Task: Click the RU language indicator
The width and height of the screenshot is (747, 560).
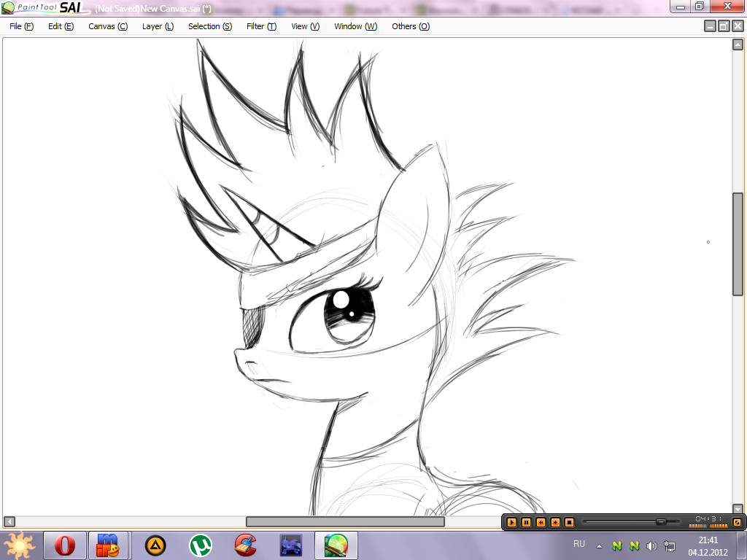Action: pos(579,544)
